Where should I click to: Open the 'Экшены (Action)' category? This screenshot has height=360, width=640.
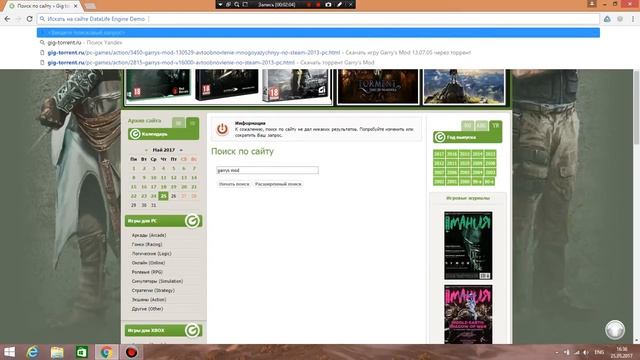149,300
